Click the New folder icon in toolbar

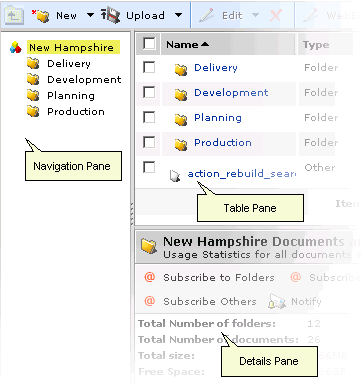pyautogui.click(x=41, y=16)
